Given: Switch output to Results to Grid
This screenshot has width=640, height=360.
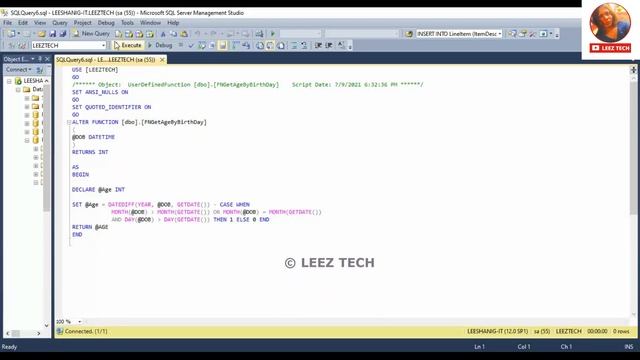Looking at the screenshot, I should coord(270,45).
